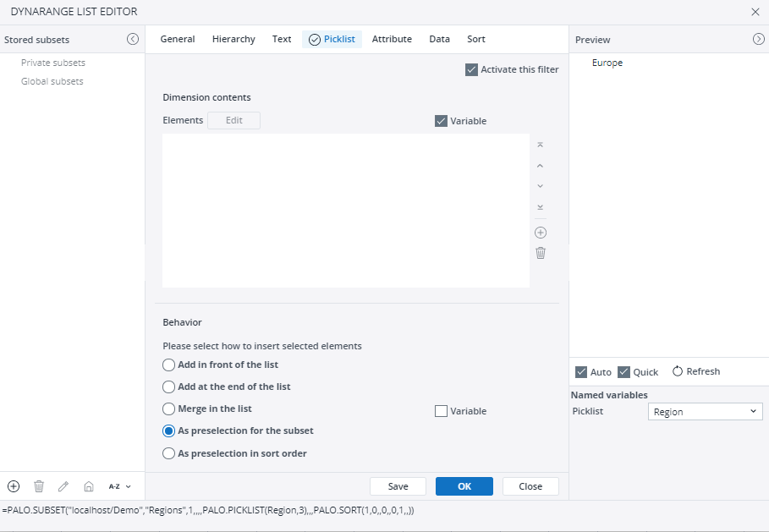Viewport: 769px width, 532px height.
Task: Delete element with trash icon beside list
Action: point(541,253)
